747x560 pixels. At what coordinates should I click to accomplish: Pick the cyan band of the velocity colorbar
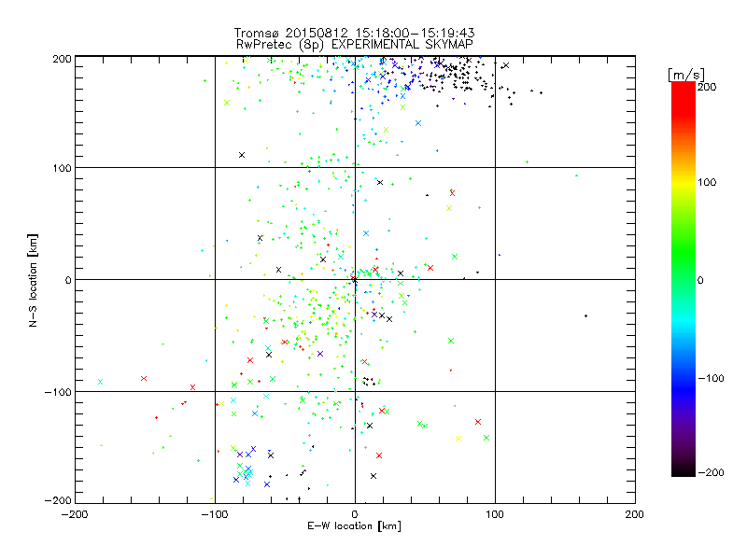[684, 320]
